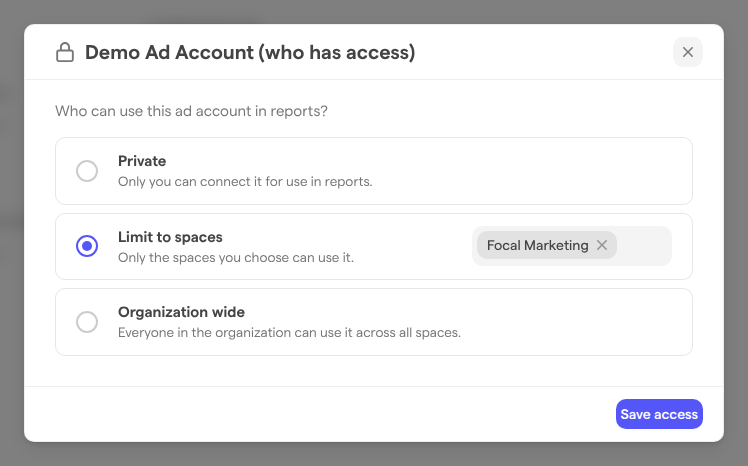Click the lock icon beside the dialog title
The height and width of the screenshot is (466, 748).
click(65, 52)
